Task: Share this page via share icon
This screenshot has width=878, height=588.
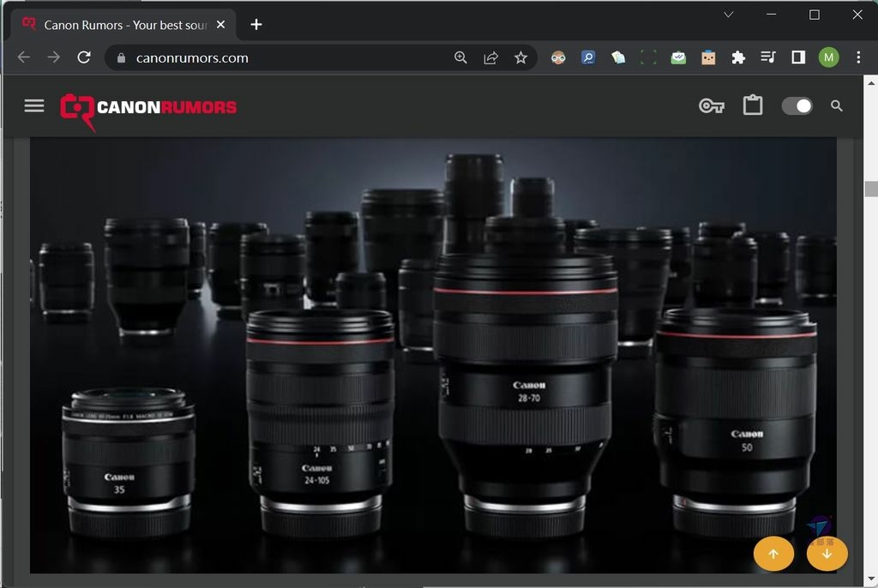Action: tap(490, 57)
